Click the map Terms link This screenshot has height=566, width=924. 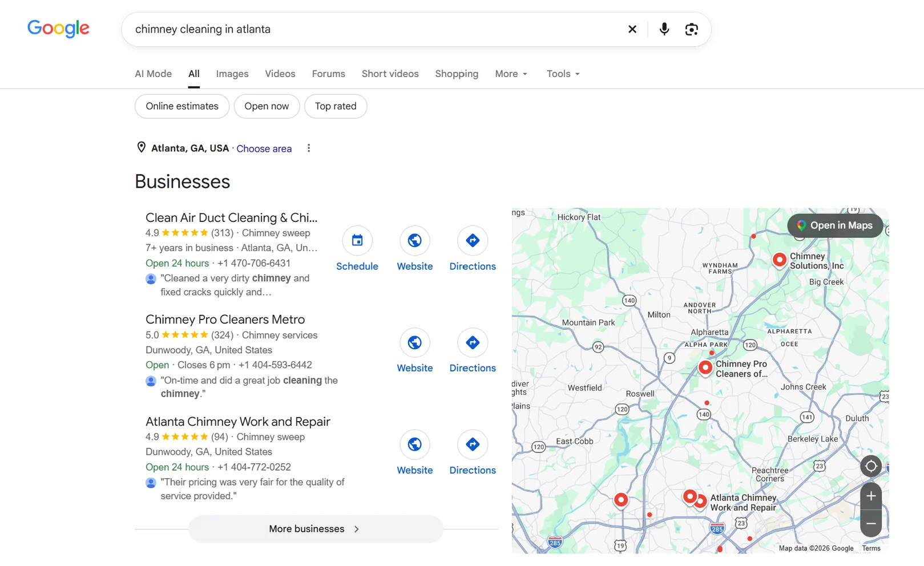[x=871, y=548]
